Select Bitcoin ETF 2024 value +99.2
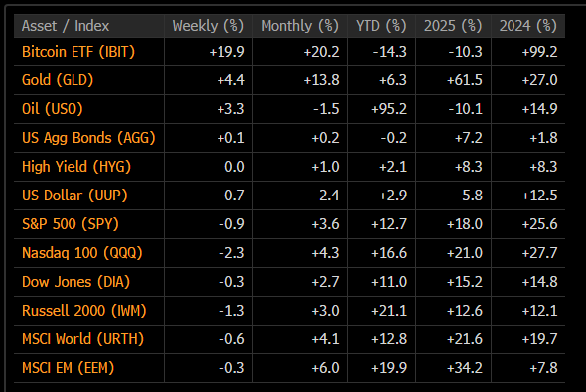586x392 pixels. pyautogui.click(x=539, y=52)
